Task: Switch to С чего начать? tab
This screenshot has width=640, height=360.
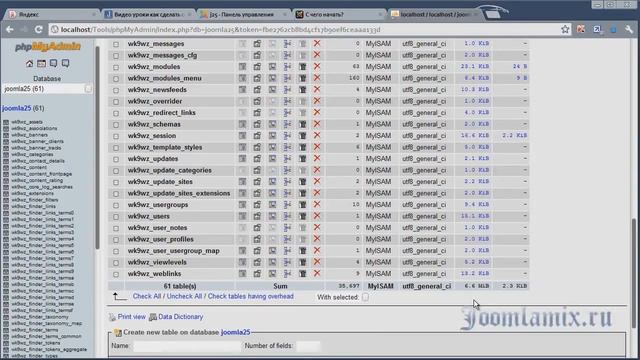Action: click(x=339, y=14)
